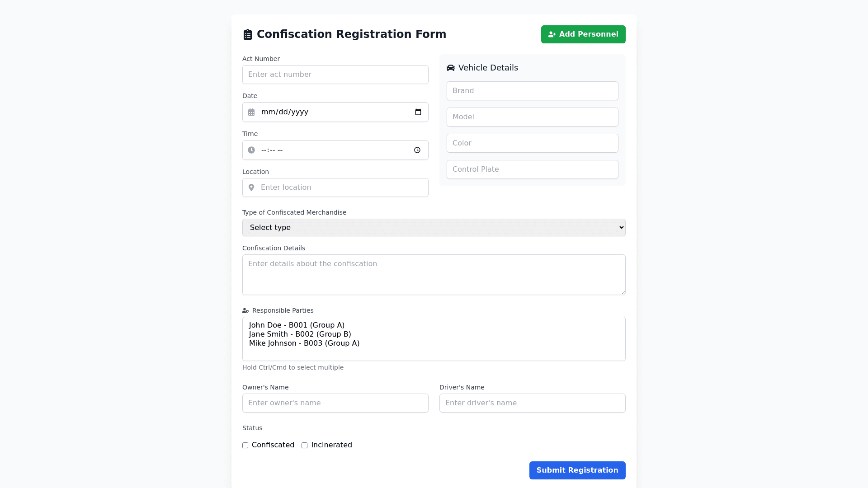Click the clipboard icon beside the form title

point(247,35)
